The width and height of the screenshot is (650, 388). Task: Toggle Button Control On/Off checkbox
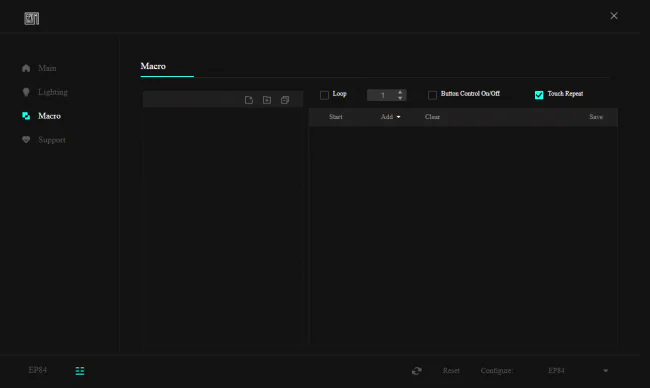[x=432, y=95]
